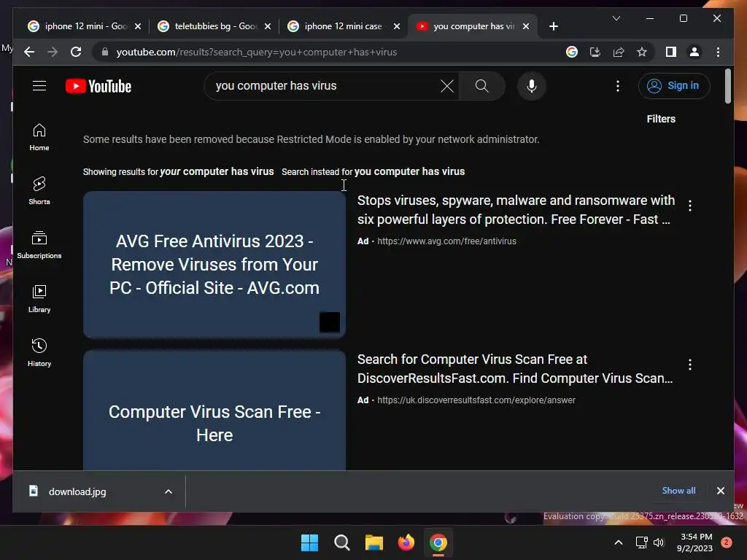The width and height of the screenshot is (747, 560).
Task: Launch Firefox from the taskbar
Action: (406, 542)
